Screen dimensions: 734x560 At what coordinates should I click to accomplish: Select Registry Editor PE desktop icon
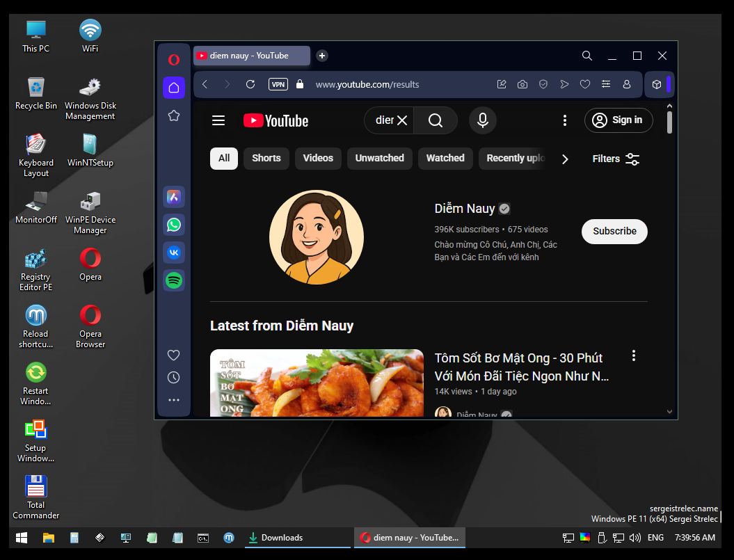click(x=36, y=270)
